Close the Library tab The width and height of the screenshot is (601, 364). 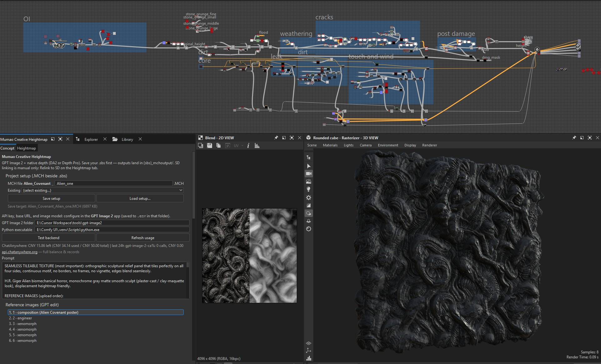tap(140, 139)
